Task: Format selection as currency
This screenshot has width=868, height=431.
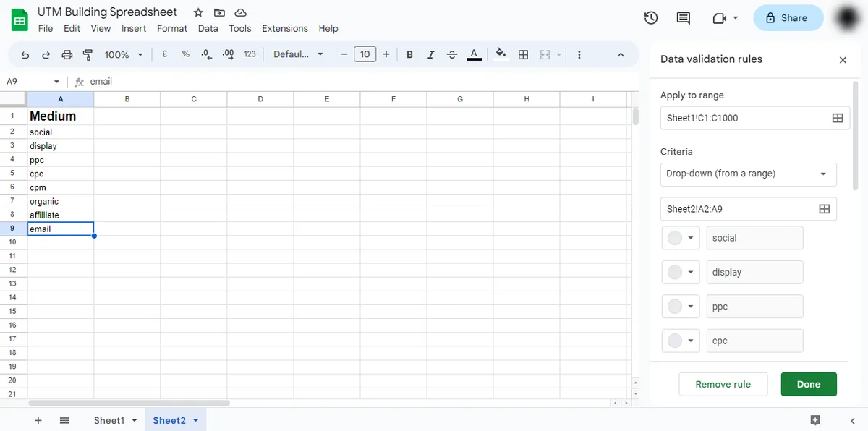Action: (163, 54)
